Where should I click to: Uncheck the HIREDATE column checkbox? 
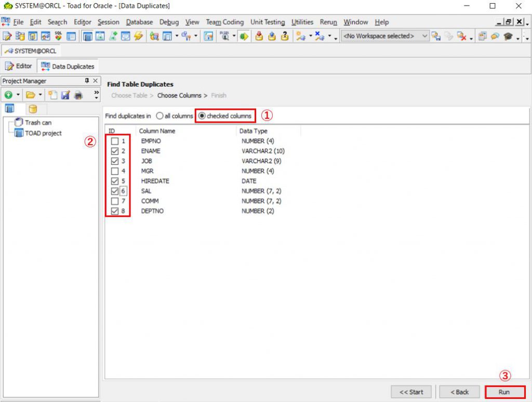pyautogui.click(x=115, y=181)
